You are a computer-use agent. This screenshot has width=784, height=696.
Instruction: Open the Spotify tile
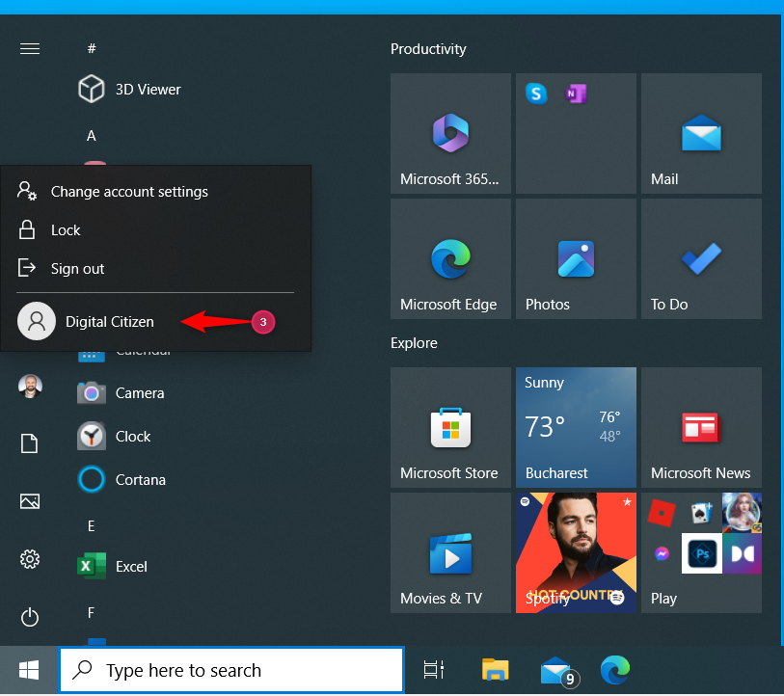tap(576, 553)
